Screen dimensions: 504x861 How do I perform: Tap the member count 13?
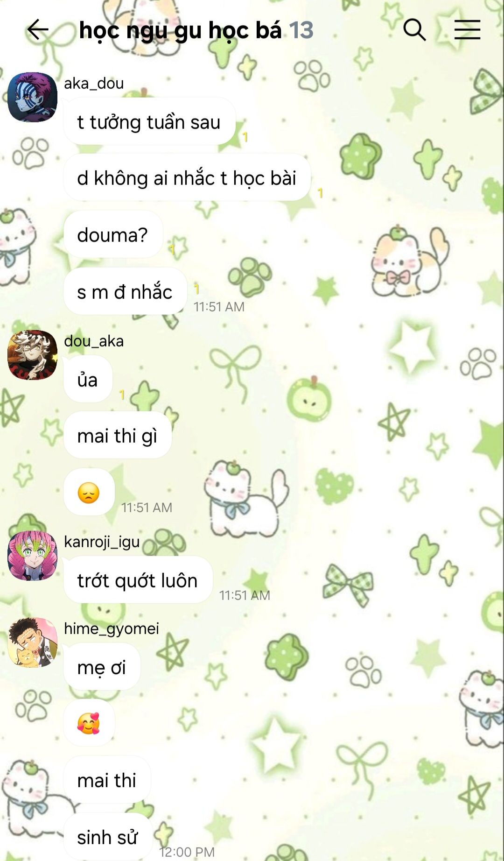click(x=301, y=31)
